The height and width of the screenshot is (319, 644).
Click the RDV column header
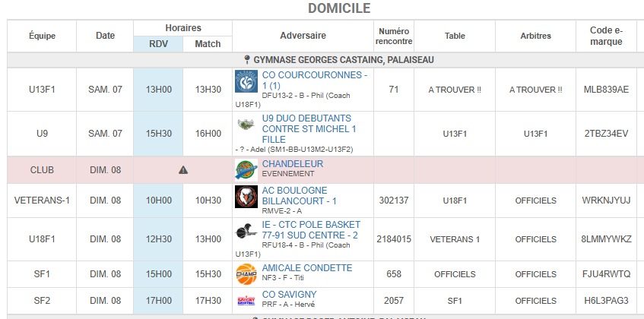[x=158, y=44]
